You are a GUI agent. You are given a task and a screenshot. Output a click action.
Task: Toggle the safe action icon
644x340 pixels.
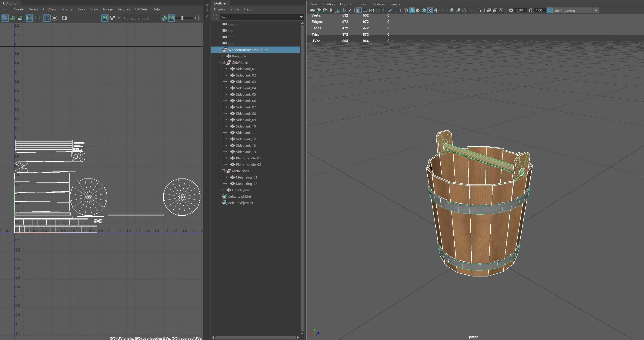click(x=390, y=10)
